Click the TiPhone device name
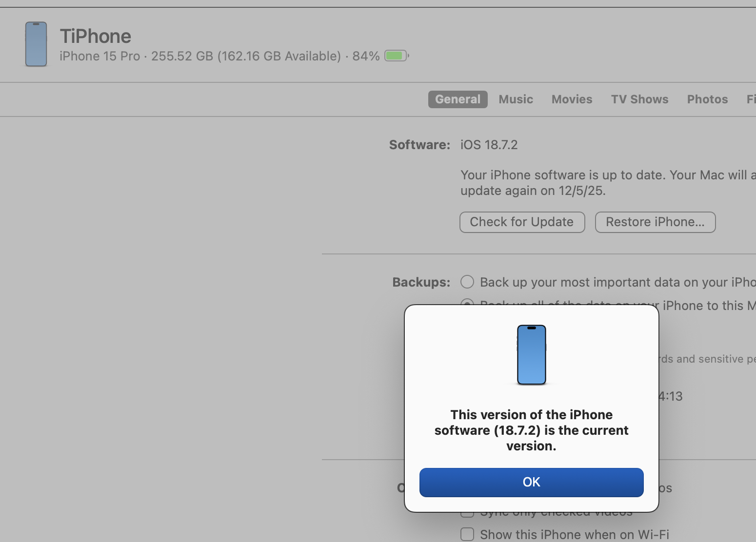This screenshot has width=756, height=542. 96,37
